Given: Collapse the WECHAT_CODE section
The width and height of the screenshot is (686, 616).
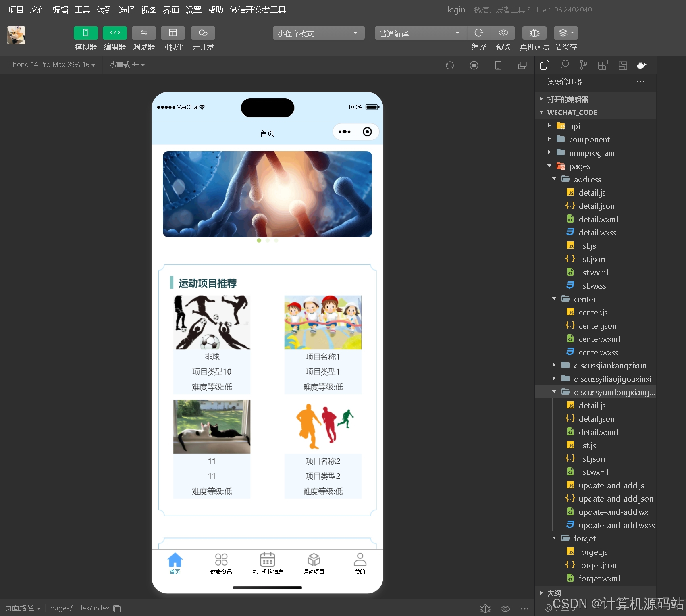Looking at the screenshot, I should (596, 112).
